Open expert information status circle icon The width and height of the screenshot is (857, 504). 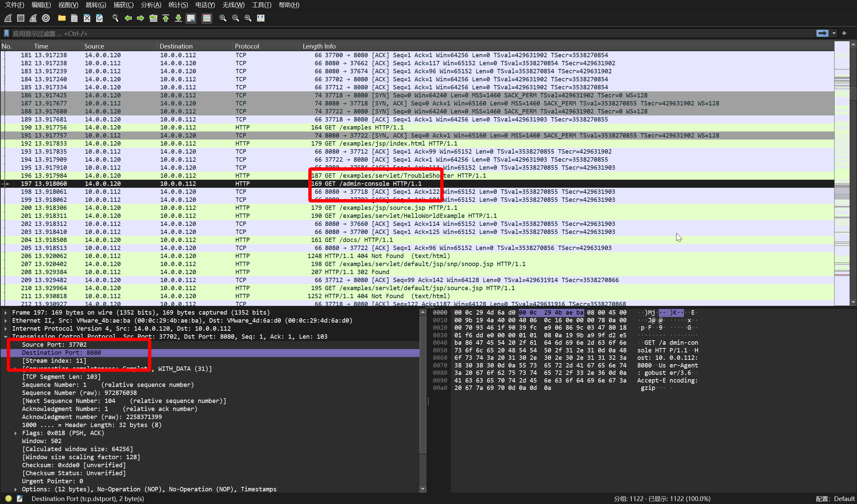(8, 499)
